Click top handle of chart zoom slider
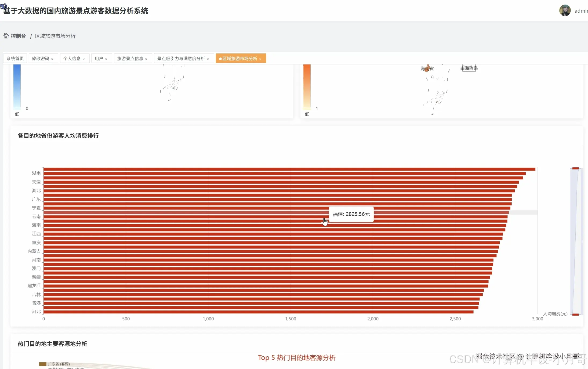 click(x=575, y=168)
